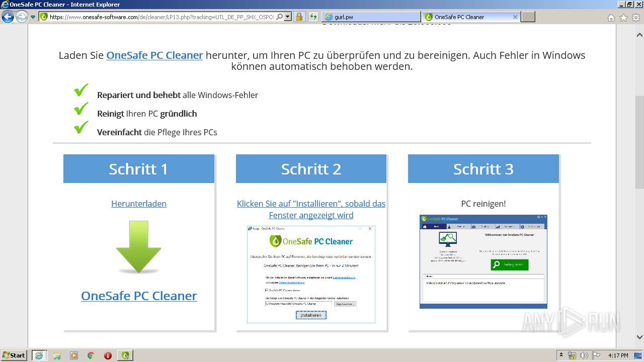Click the search magnifier in address bar

coord(280,17)
